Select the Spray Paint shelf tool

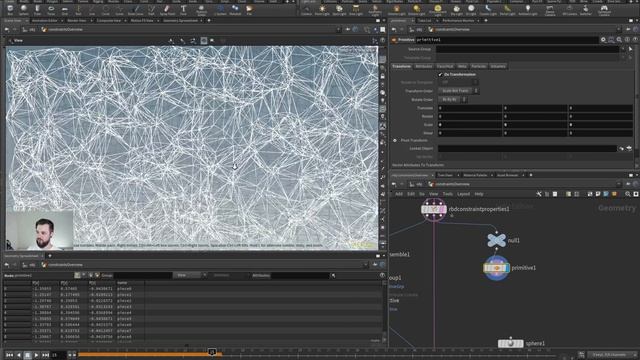pyautogui.click(x=167, y=9)
